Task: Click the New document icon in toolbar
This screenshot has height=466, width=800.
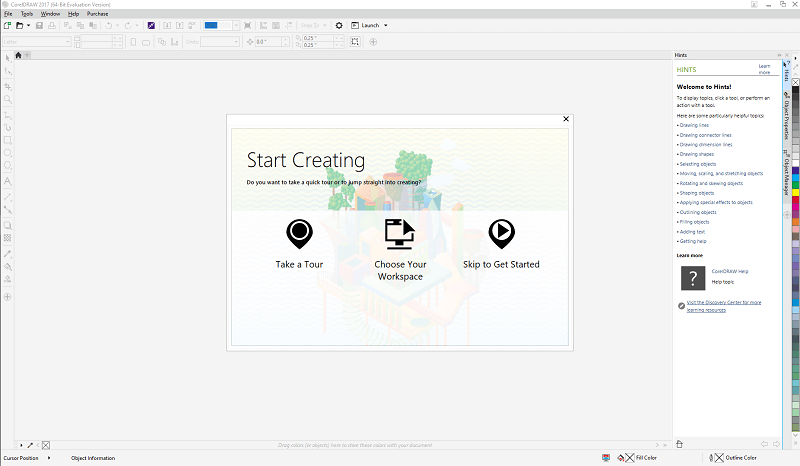Action: click(7, 25)
